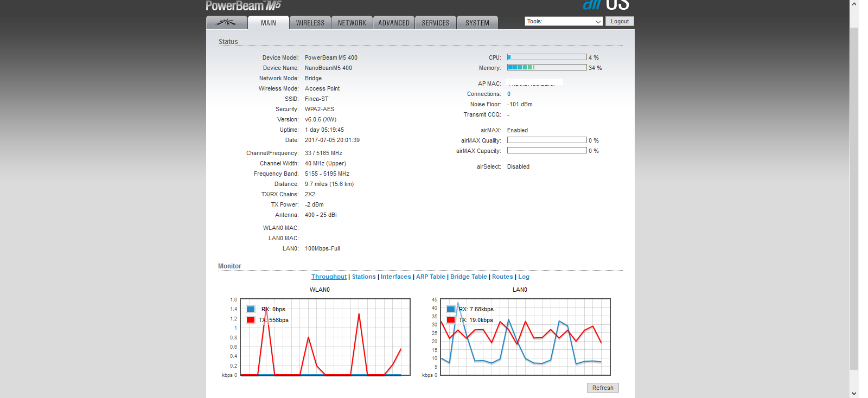Click the LAN0 RX blue legend swatch

point(451,309)
